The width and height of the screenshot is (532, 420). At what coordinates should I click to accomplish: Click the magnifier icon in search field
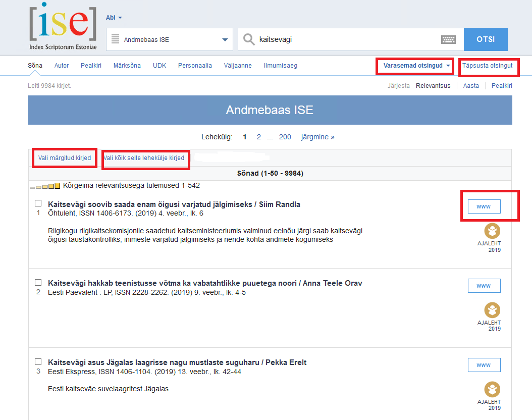[x=249, y=39]
